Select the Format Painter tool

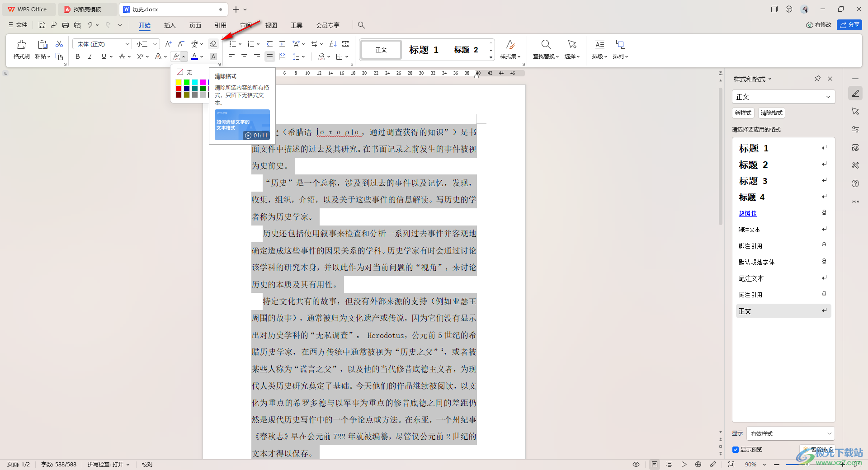[x=21, y=49]
